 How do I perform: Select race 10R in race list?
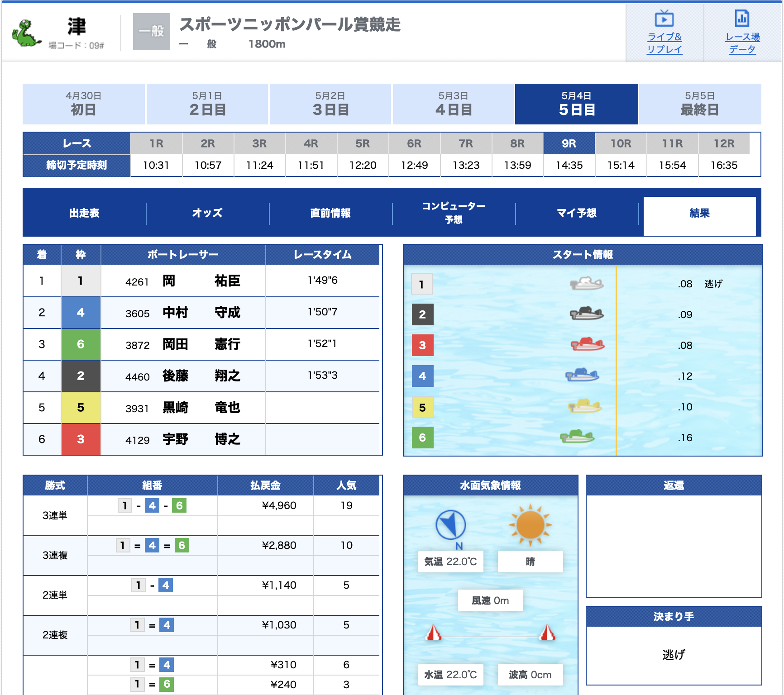[x=621, y=144]
